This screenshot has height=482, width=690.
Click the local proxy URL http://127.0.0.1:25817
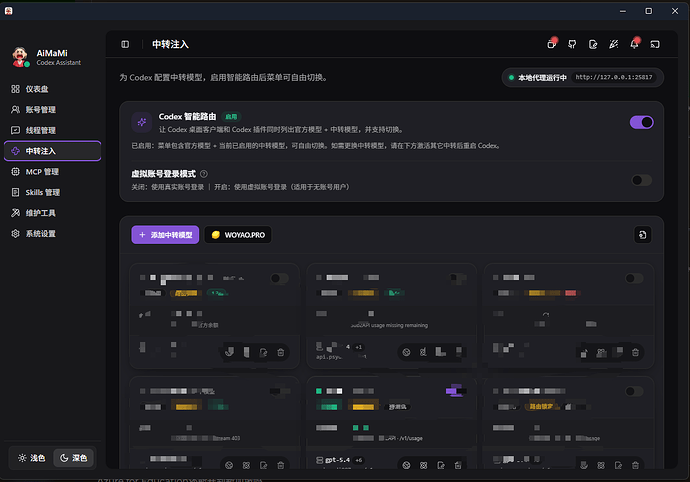pos(614,77)
